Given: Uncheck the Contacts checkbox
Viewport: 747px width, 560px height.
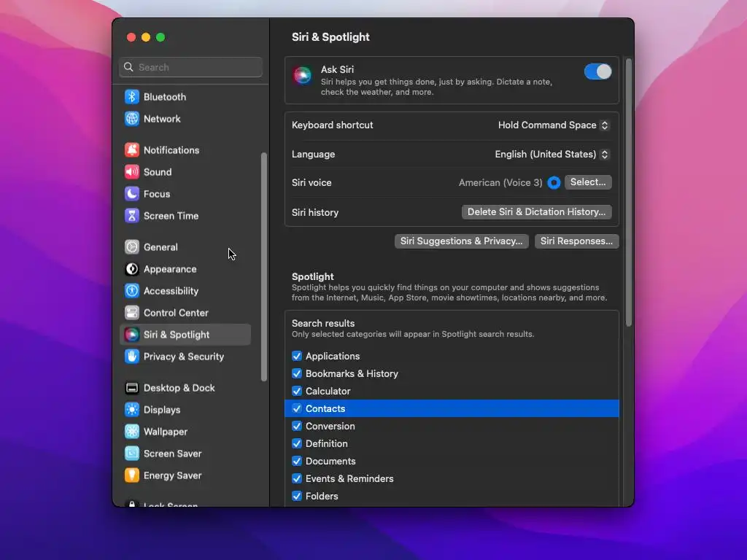Looking at the screenshot, I should [x=297, y=408].
